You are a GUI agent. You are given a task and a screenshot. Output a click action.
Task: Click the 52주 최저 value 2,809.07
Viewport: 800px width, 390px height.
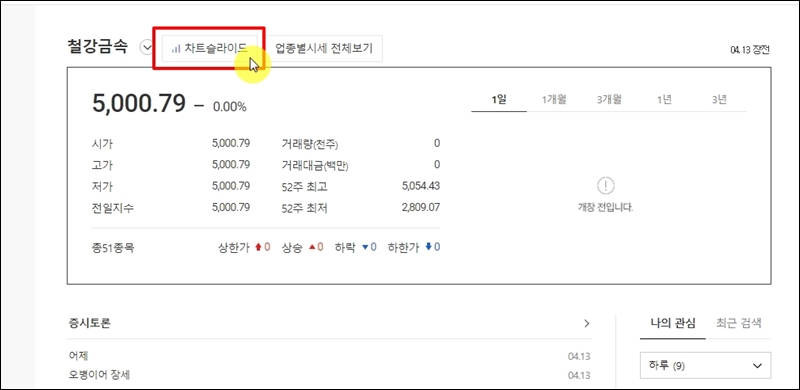[x=421, y=208]
